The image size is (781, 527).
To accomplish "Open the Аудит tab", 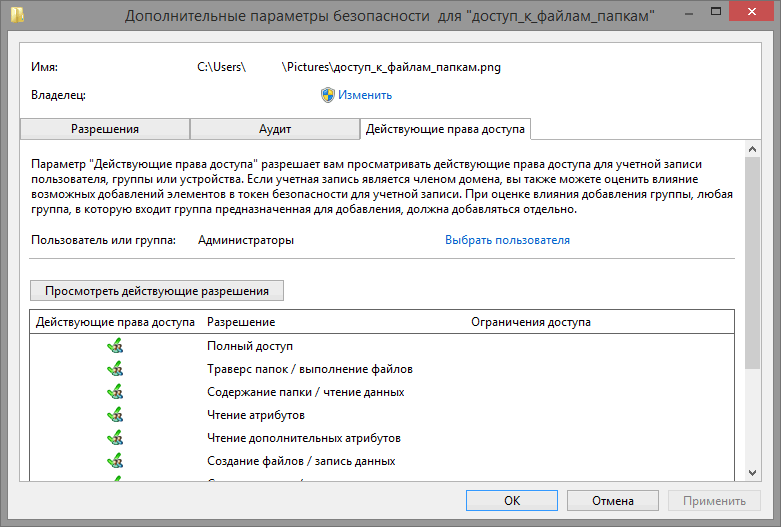I will pyautogui.click(x=274, y=129).
